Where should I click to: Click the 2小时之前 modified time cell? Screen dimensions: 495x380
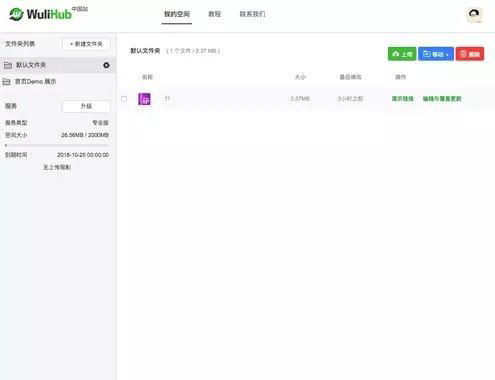point(350,99)
